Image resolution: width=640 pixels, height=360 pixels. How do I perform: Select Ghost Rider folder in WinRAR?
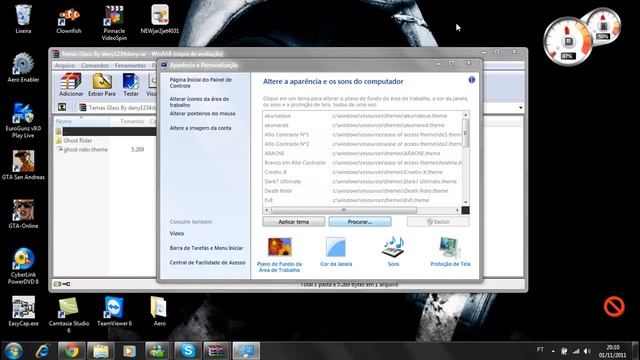tap(78, 140)
